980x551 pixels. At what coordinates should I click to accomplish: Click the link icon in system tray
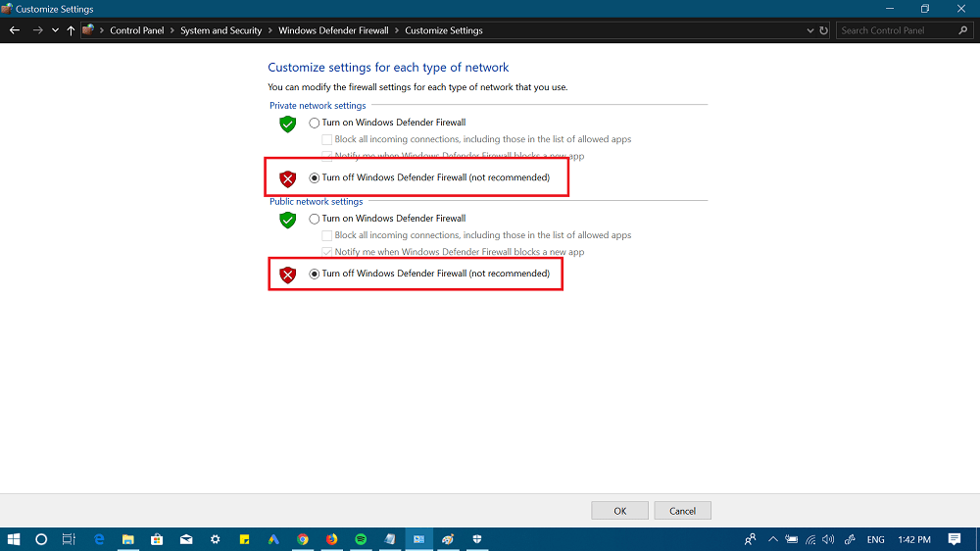(850, 539)
